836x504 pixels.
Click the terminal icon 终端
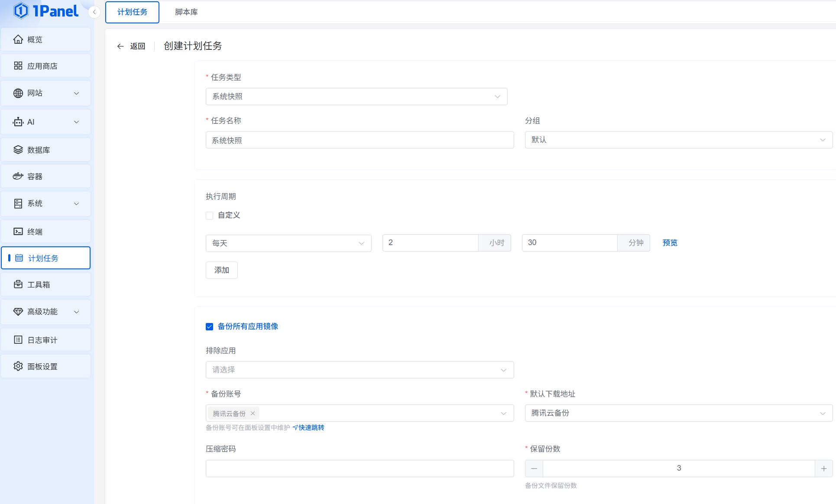[18, 232]
